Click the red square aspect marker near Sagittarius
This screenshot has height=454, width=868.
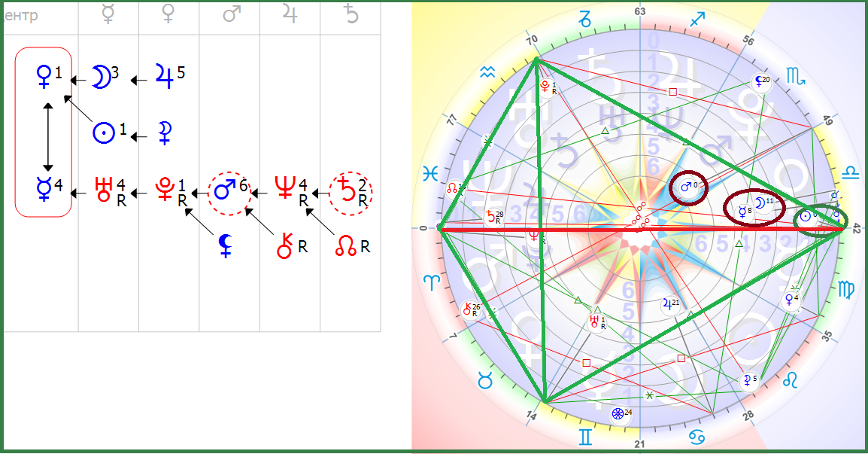click(x=673, y=92)
